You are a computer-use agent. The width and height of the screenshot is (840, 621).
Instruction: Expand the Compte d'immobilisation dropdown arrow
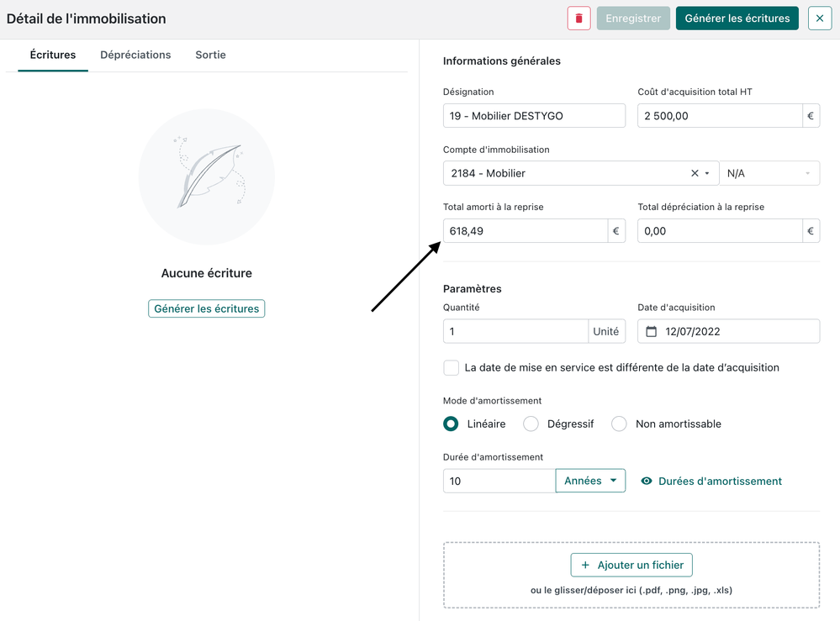(708, 173)
